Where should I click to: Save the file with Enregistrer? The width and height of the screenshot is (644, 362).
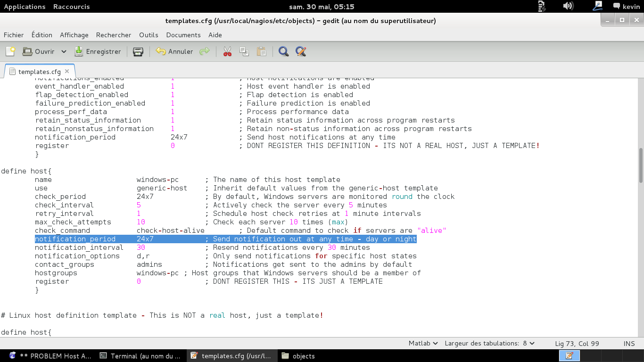(x=98, y=51)
